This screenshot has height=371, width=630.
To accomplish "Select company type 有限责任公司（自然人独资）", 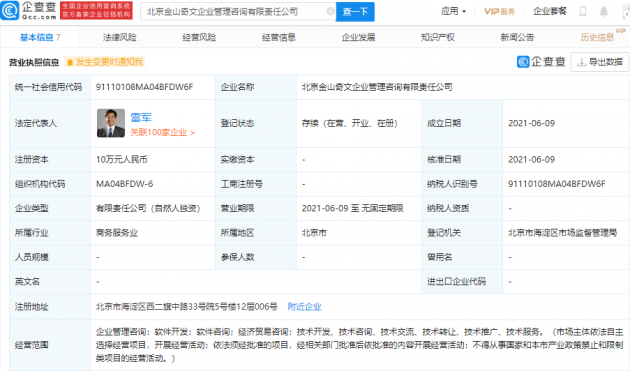I will click(148, 208).
